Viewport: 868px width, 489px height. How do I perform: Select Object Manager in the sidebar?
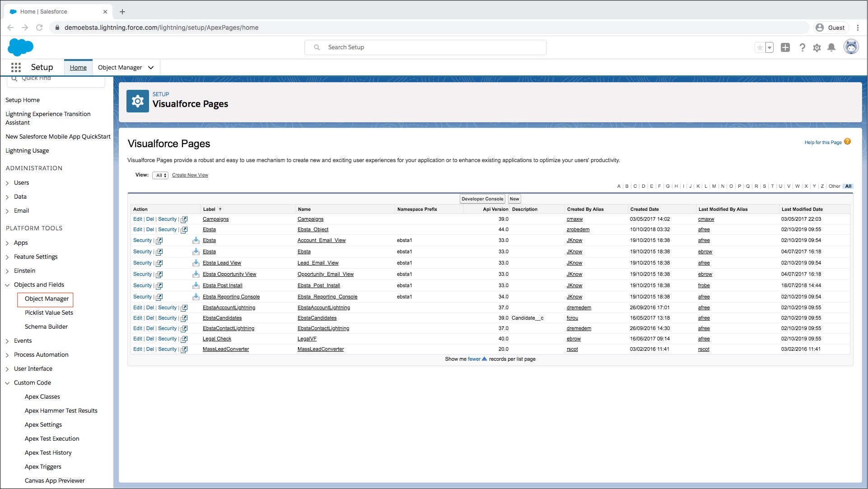(47, 299)
